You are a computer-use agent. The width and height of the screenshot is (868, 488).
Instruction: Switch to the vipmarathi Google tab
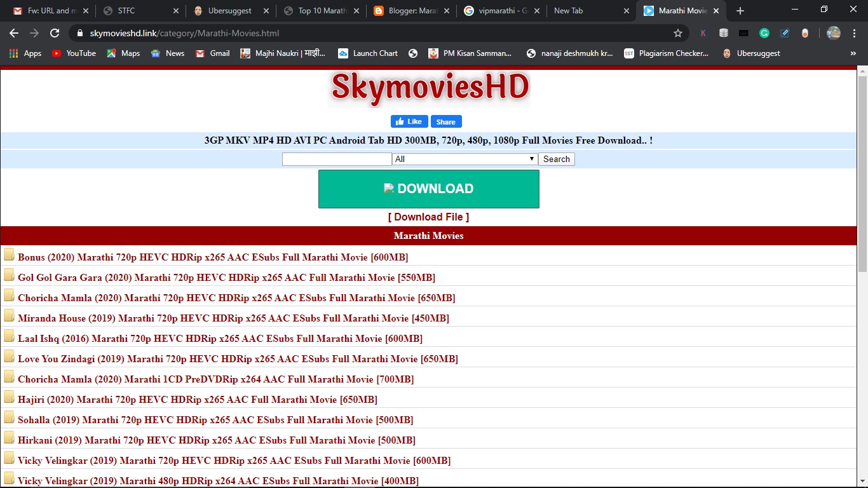pyautogui.click(x=502, y=11)
